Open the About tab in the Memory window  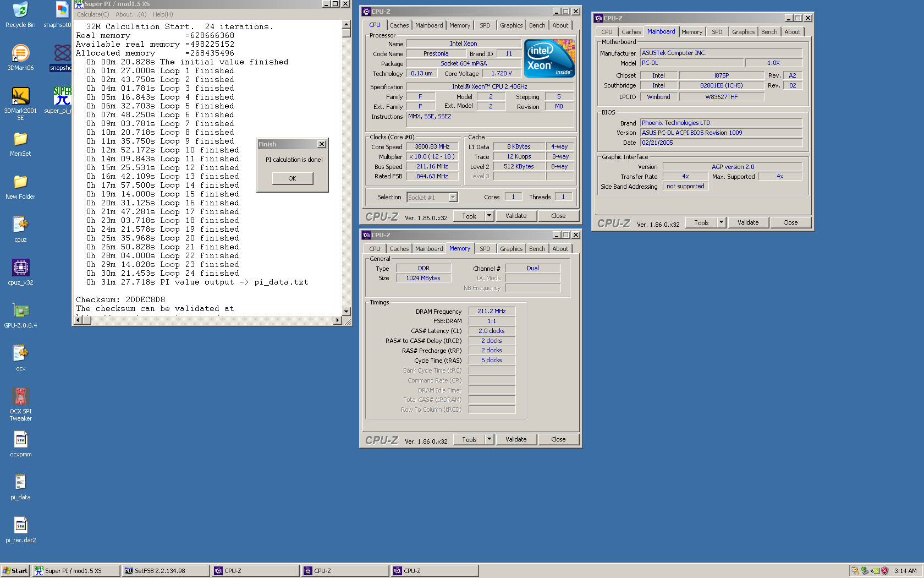(560, 249)
